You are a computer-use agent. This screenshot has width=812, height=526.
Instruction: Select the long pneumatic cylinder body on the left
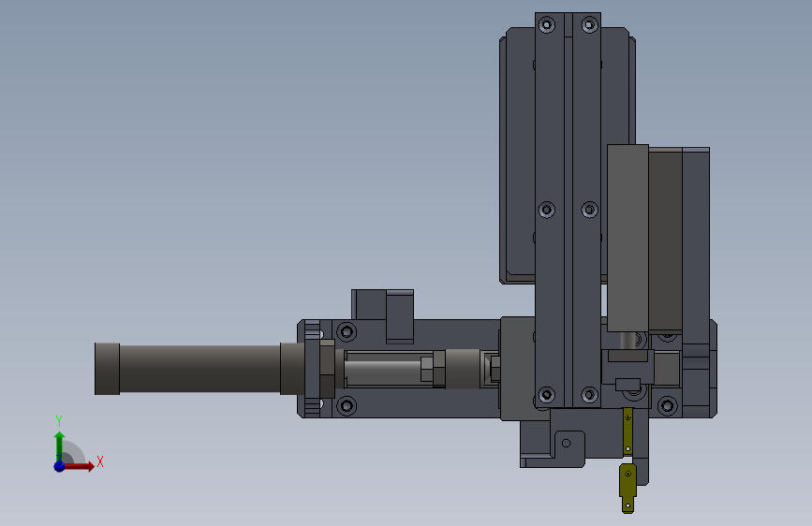pyautogui.click(x=199, y=369)
